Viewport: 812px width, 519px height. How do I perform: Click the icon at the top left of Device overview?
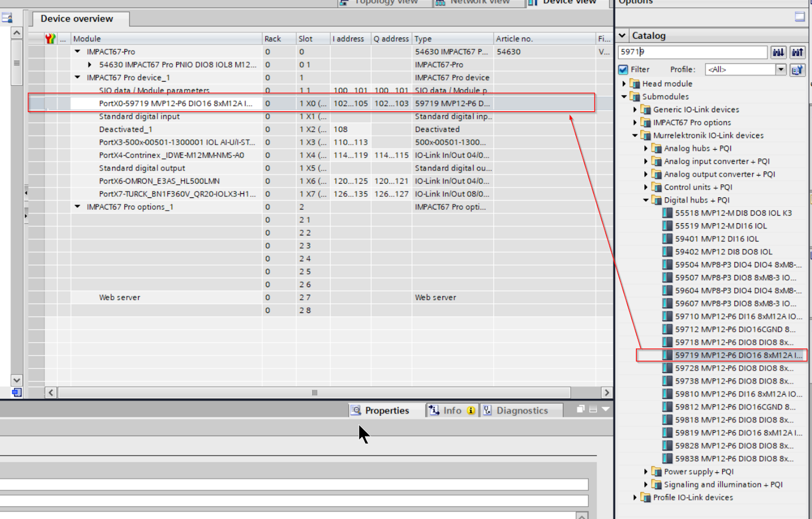7,18
